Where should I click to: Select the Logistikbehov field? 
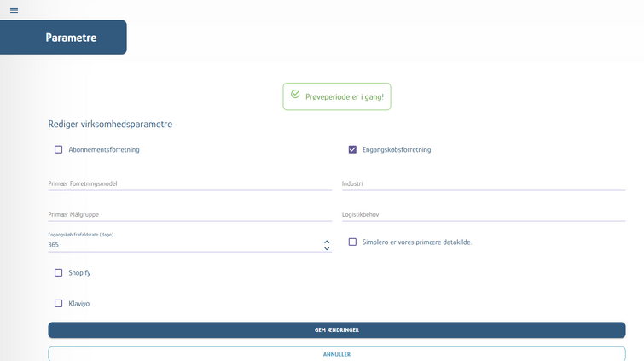pyautogui.click(x=483, y=215)
